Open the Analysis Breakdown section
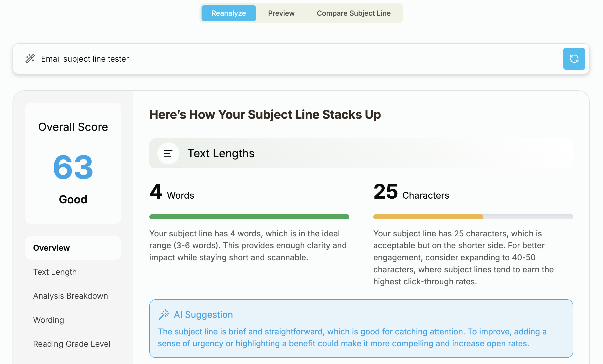The height and width of the screenshot is (364, 603). pos(71,296)
